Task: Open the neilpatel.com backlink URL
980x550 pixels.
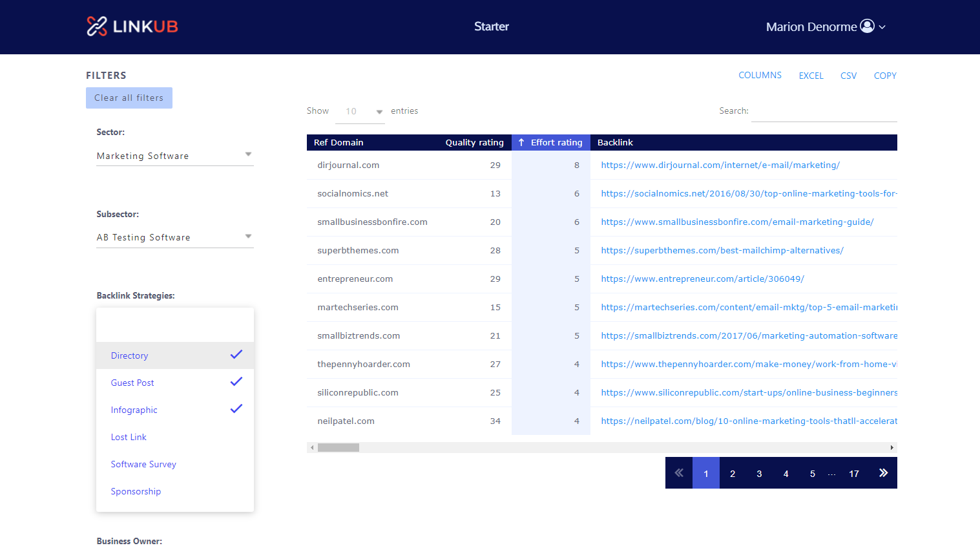Action: (x=749, y=421)
